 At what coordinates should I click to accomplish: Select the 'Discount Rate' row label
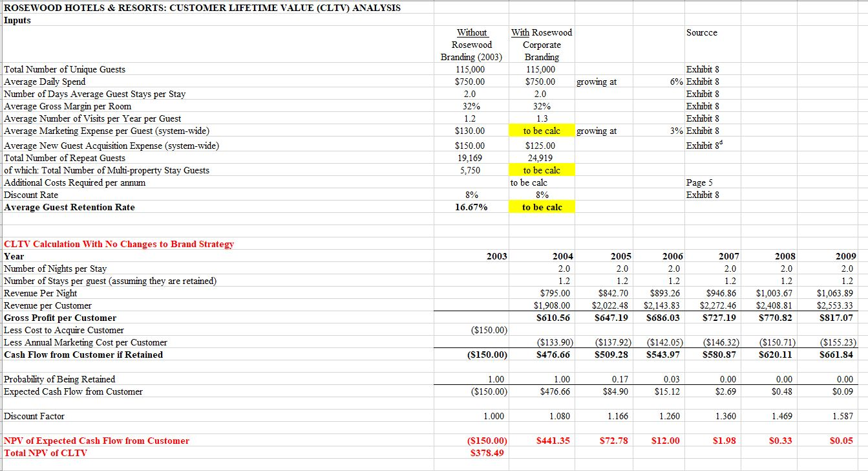click(x=31, y=195)
